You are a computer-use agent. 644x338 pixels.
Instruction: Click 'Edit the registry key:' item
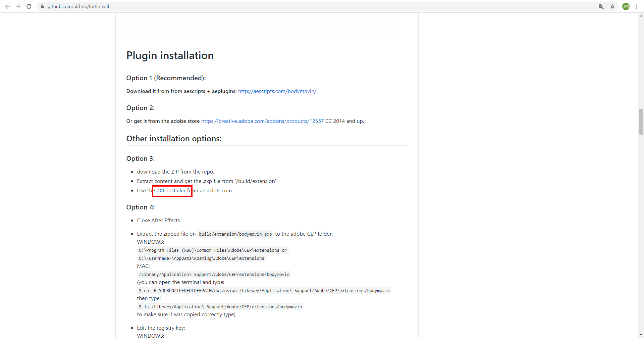(x=161, y=328)
